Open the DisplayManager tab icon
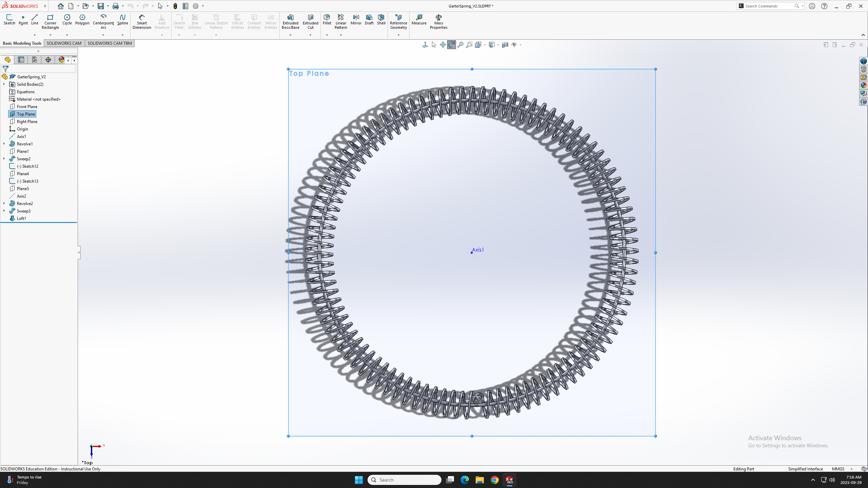 tap(61, 60)
